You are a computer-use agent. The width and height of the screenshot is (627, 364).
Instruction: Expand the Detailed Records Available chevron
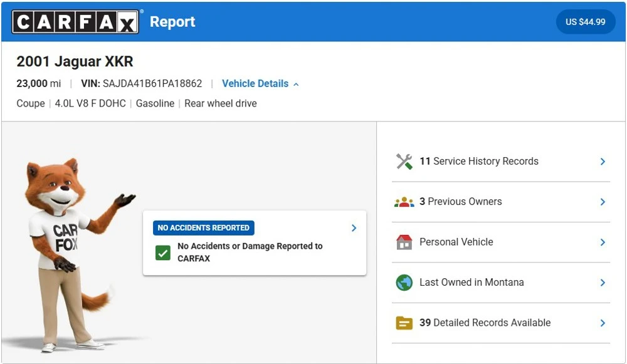[x=603, y=323]
